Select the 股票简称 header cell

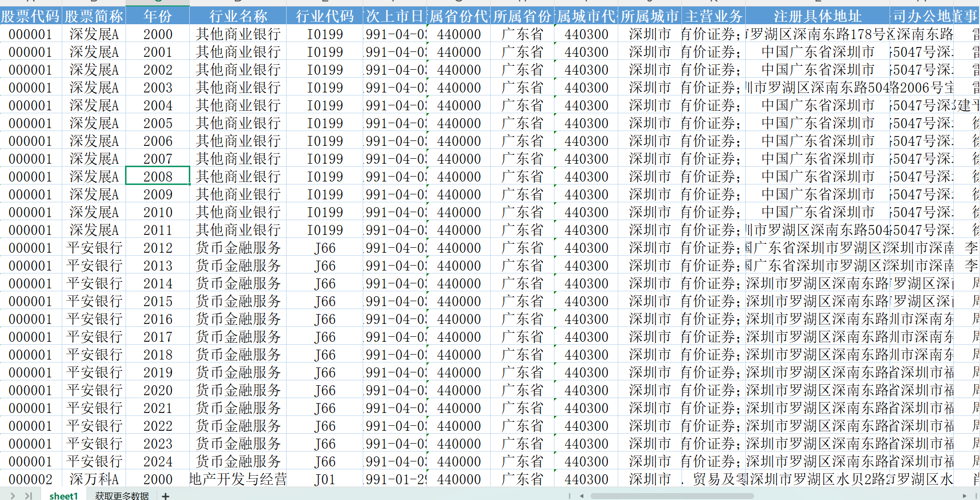(94, 16)
